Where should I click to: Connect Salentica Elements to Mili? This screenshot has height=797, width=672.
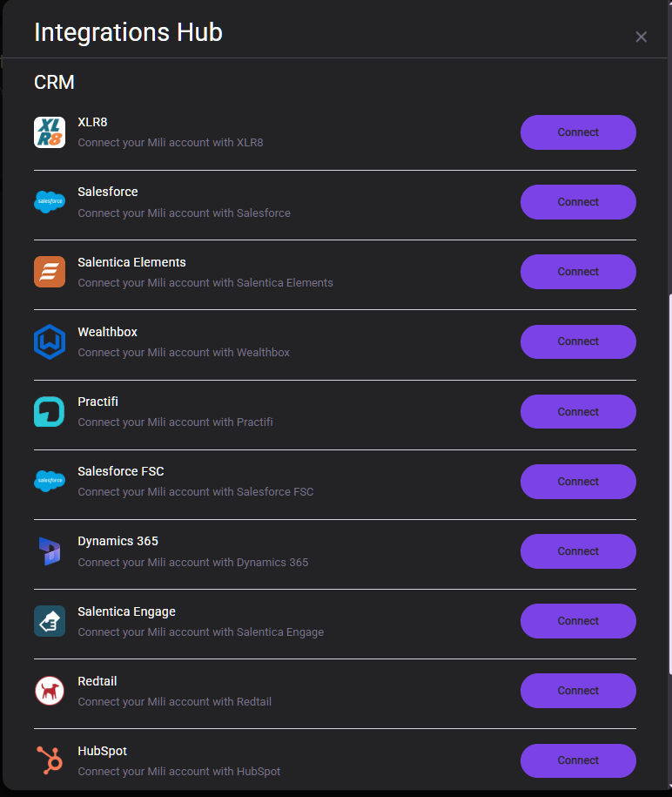[578, 272]
